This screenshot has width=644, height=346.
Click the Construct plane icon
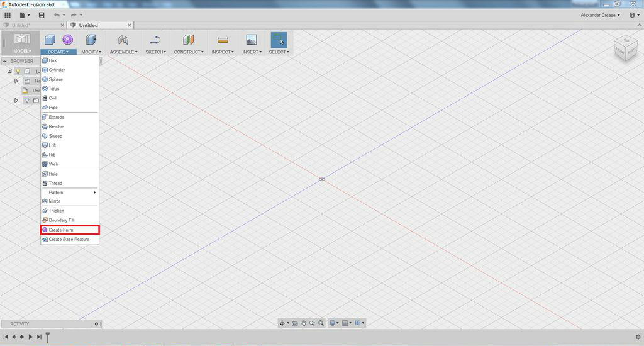188,40
